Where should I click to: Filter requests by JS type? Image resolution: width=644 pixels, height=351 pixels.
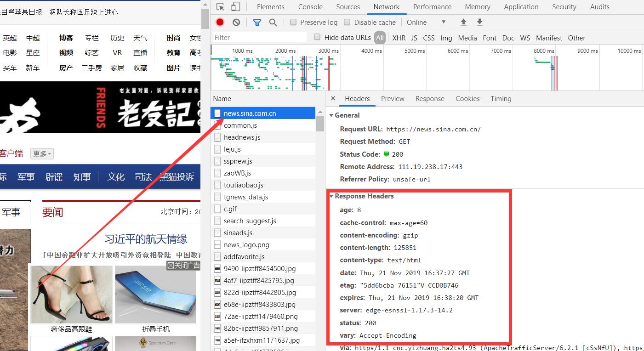point(414,38)
